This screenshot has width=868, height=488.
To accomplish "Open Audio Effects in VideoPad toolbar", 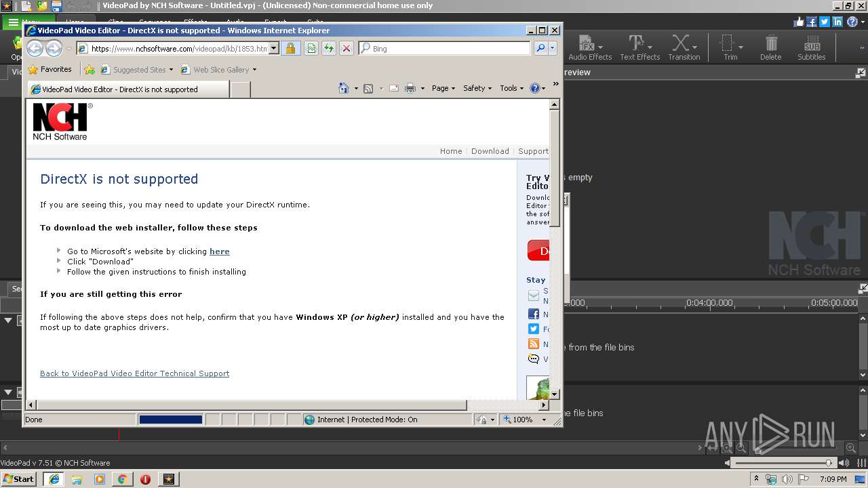I will point(589,48).
